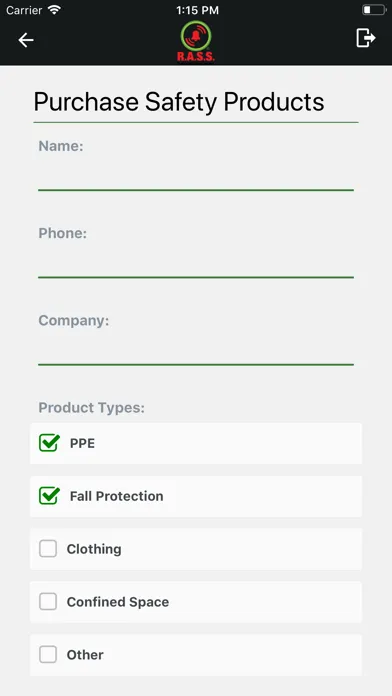
Task: Click the Wi-Fi signal status icon
Action: pos(54,10)
